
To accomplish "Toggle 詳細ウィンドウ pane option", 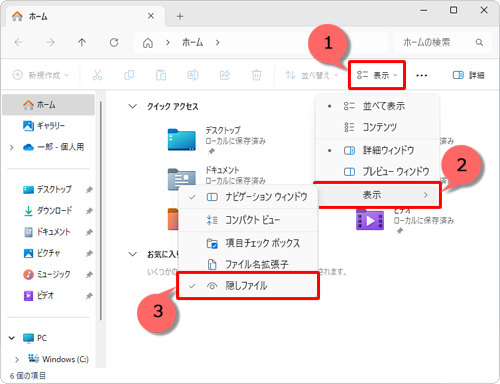I will click(378, 150).
